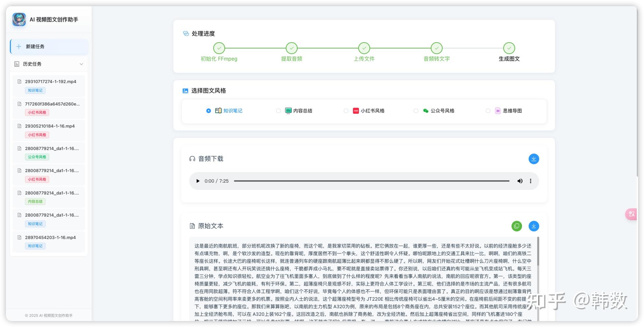Collapse the 历史任务 list
The width and height of the screenshot is (644, 327).
point(81,64)
